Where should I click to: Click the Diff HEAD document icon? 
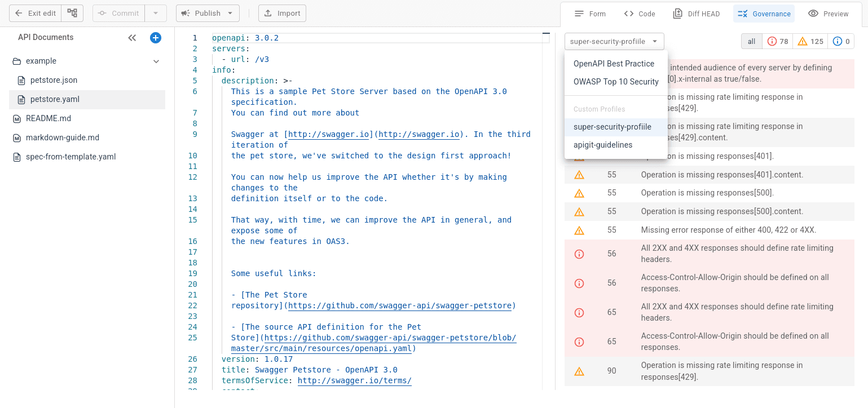click(x=678, y=14)
